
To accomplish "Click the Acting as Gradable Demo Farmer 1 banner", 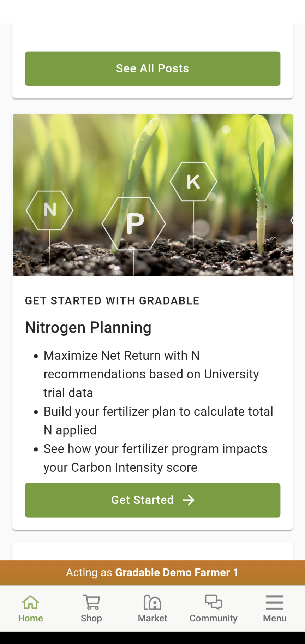I will [x=152, y=572].
